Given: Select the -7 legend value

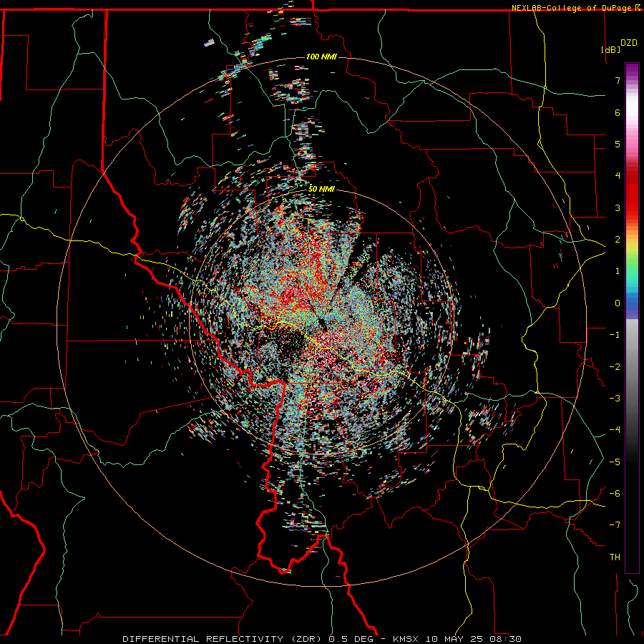Looking at the screenshot, I should pos(615,525).
